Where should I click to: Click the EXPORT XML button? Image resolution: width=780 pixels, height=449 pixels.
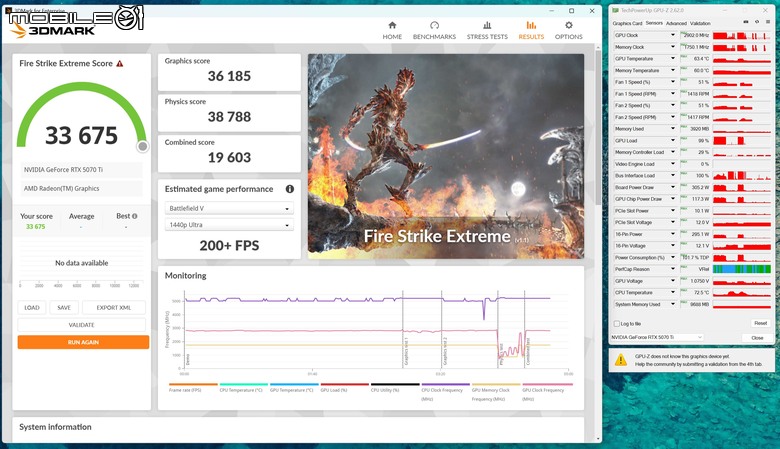point(114,308)
